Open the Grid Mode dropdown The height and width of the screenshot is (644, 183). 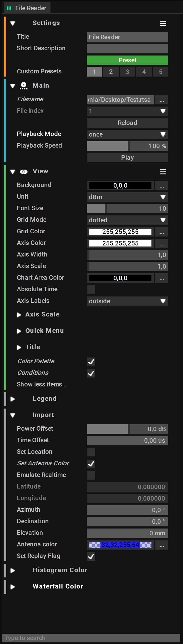[127, 220]
